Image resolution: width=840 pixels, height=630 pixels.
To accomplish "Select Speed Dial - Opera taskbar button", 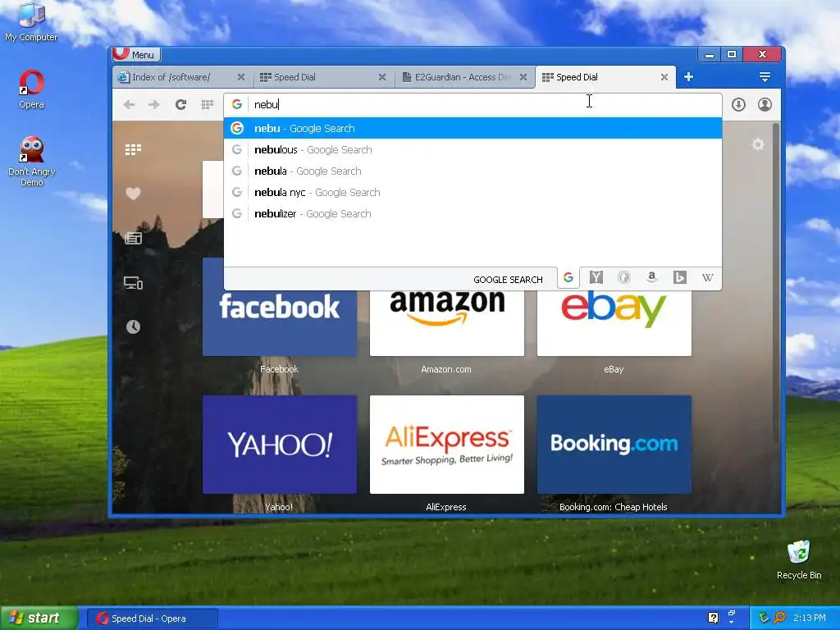I will click(x=152, y=619).
